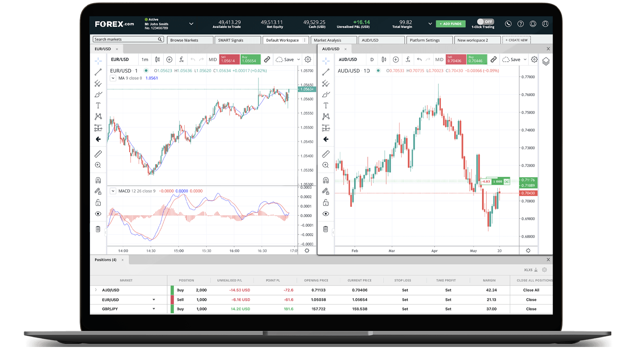Select the ruler measurement tool
Image resolution: width=644 pixels, height=351 pixels.
[98, 154]
